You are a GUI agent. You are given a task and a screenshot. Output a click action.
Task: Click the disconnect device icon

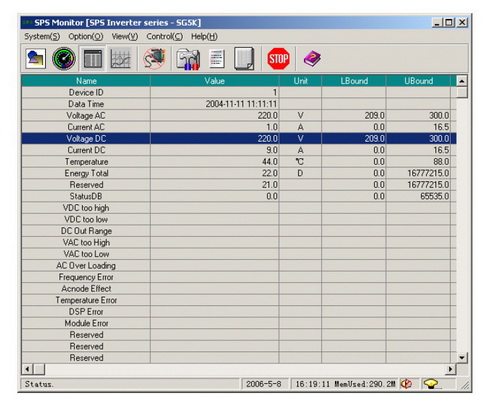(x=154, y=59)
